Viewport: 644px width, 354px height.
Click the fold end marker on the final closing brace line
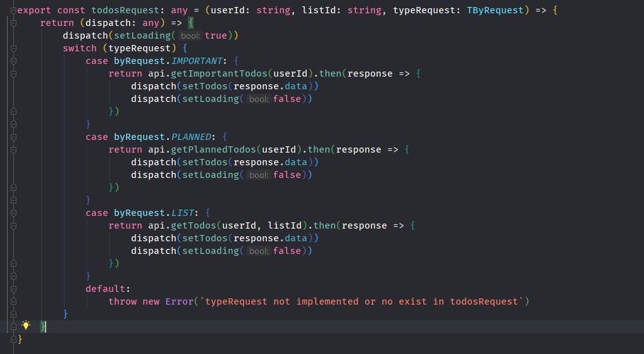(13, 339)
